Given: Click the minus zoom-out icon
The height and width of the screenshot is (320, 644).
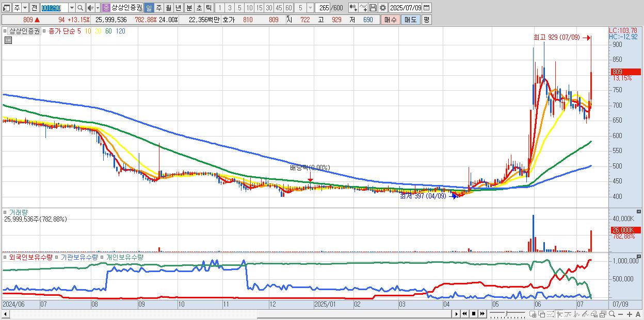Looking at the screenshot, I should pyautogui.click(x=621, y=314).
